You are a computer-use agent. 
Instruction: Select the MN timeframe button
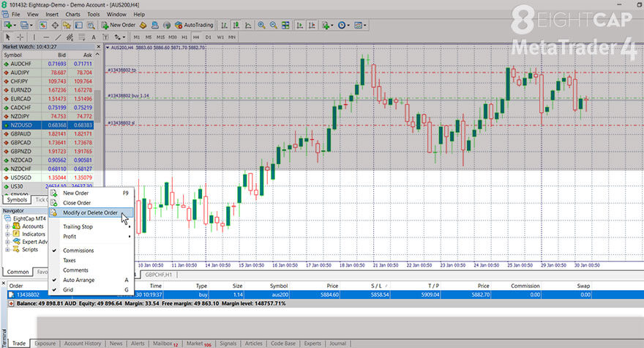tap(232, 37)
